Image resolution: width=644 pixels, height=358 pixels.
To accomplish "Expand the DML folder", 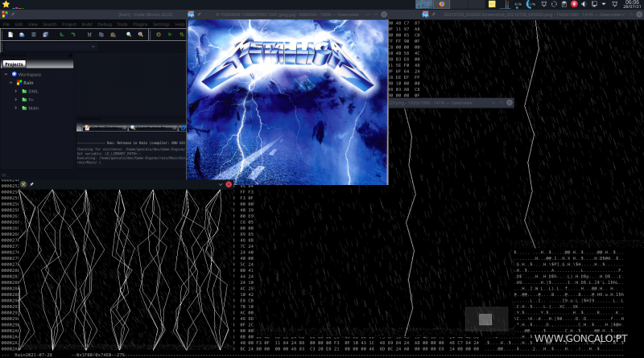I will [x=16, y=91].
